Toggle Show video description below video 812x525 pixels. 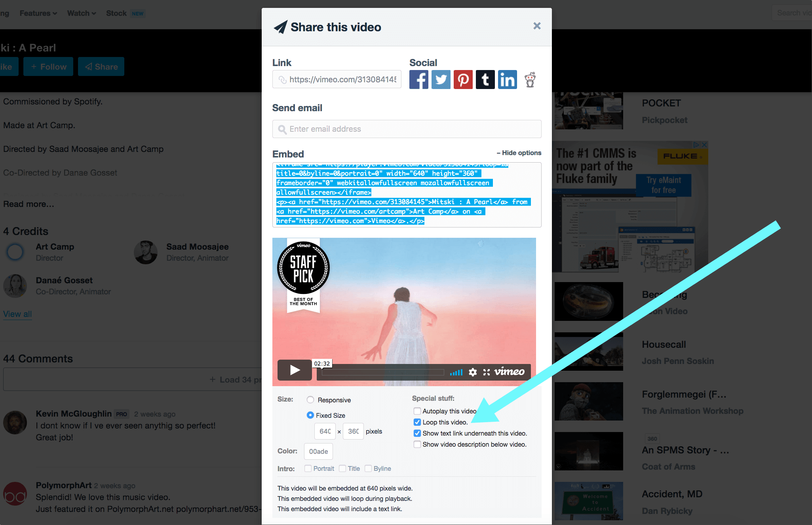(x=416, y=444)
